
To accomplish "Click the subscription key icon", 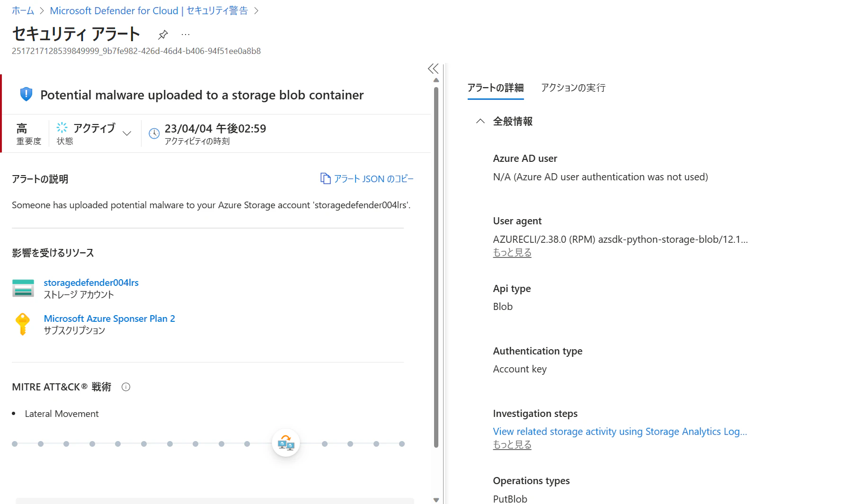I will [x=23, y=324].
